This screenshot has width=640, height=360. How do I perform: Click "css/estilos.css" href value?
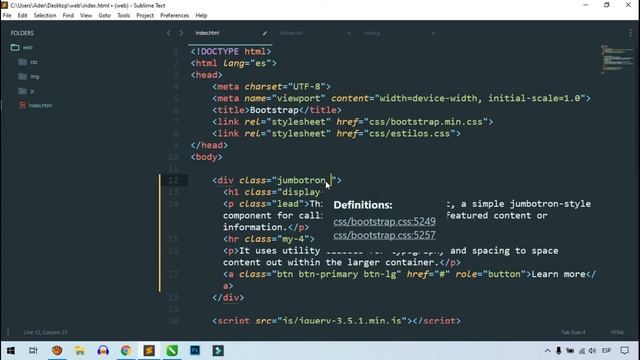pos(409,133)
